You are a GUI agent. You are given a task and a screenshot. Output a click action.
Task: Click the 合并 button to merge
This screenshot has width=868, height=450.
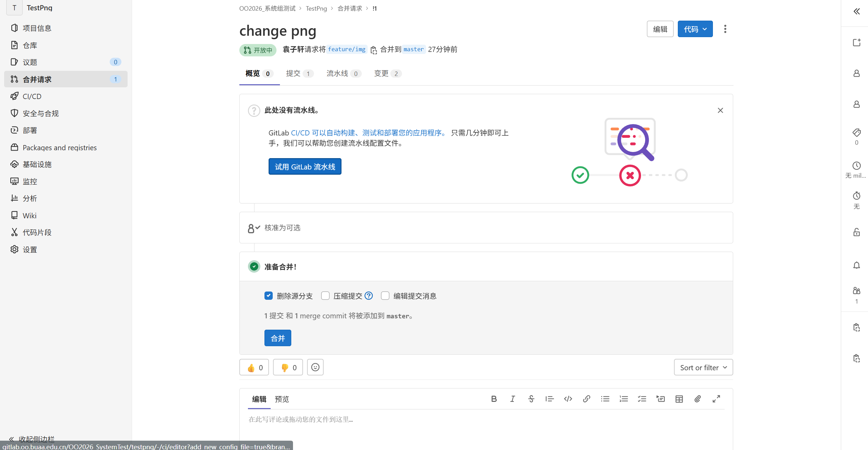pos(278,338)
